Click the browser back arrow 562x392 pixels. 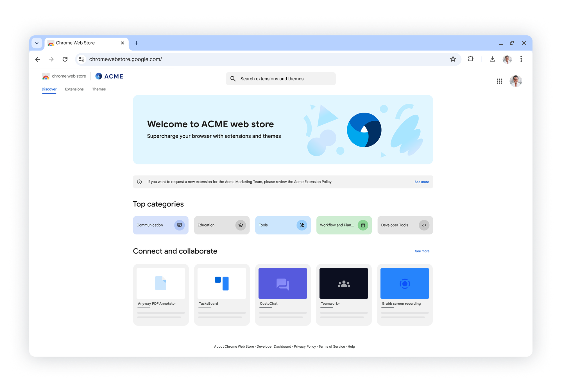pos(38,59)
